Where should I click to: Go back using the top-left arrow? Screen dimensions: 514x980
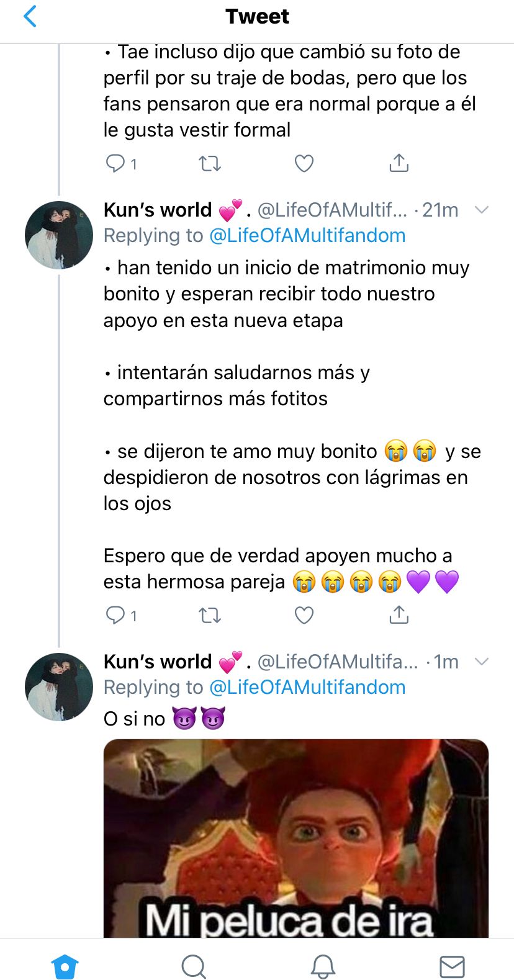(30, 16)
